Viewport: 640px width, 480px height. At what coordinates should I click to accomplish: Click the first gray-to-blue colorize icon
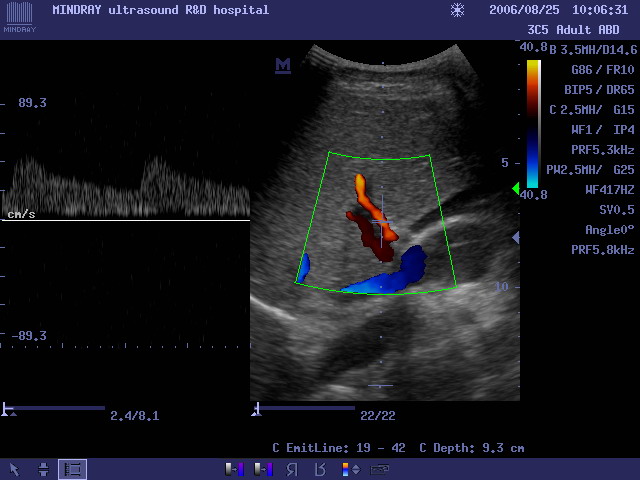[x=234, y=469]
